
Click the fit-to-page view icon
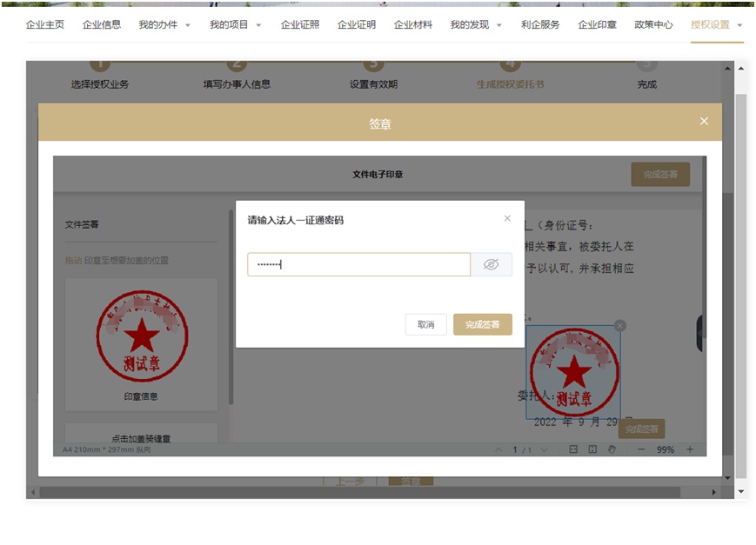pos(592,449)
